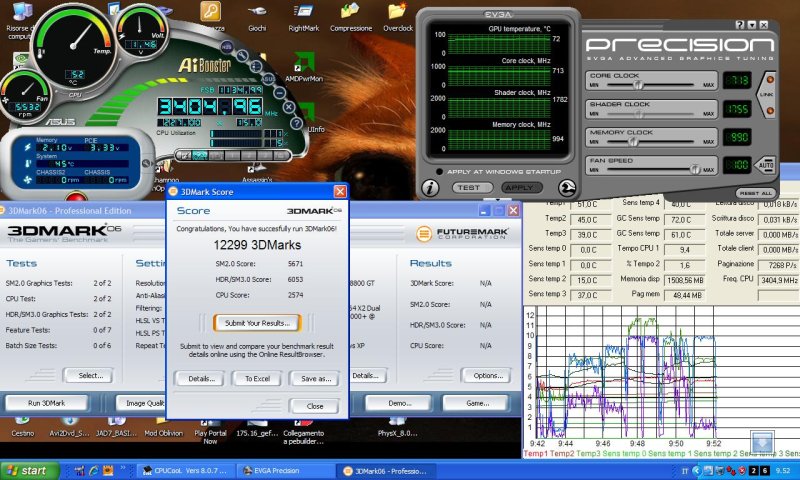Open Options in 3DMark06 Results section
This screenshot has height=480, width=800.
click(487, 375)
